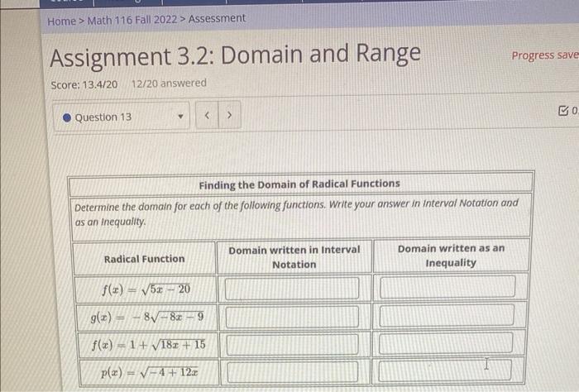Click inequality field for g(x) row
579x392 pixels.
coord(447,315)
